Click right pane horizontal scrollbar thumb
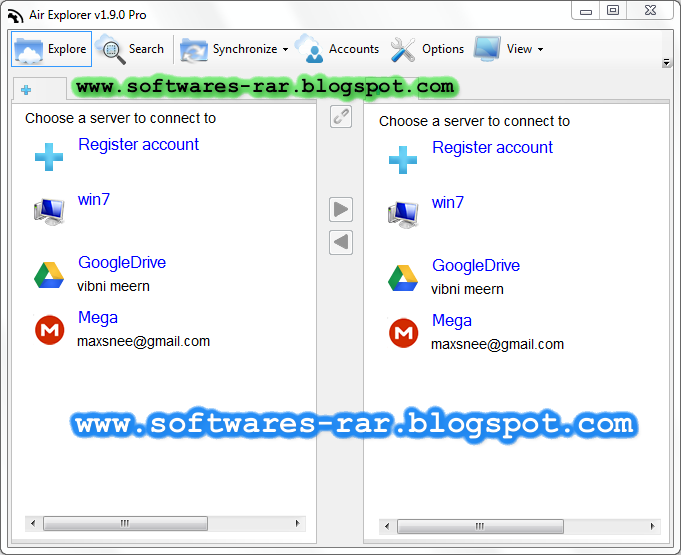This screenshot has width=681, height=555. tap(480, 526)
